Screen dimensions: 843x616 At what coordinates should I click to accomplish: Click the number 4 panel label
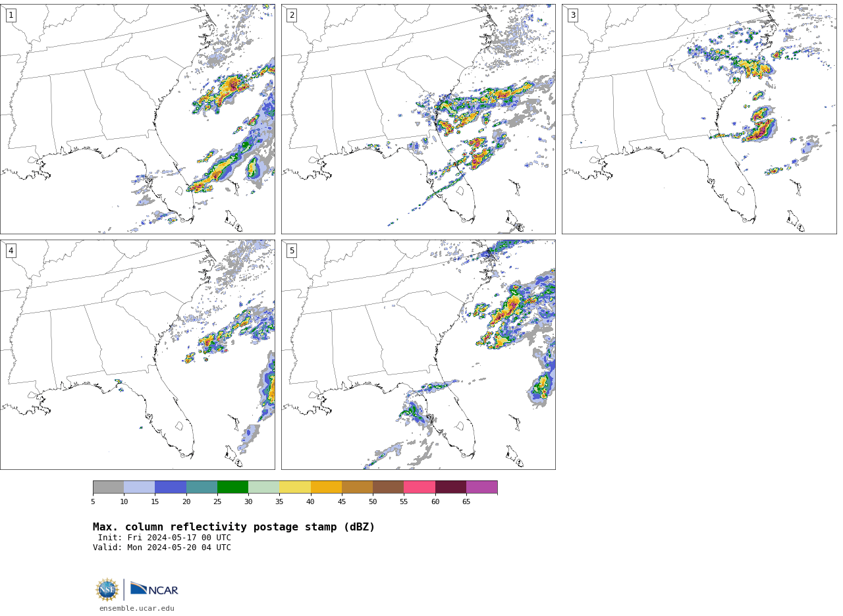(x=11, y=251)
